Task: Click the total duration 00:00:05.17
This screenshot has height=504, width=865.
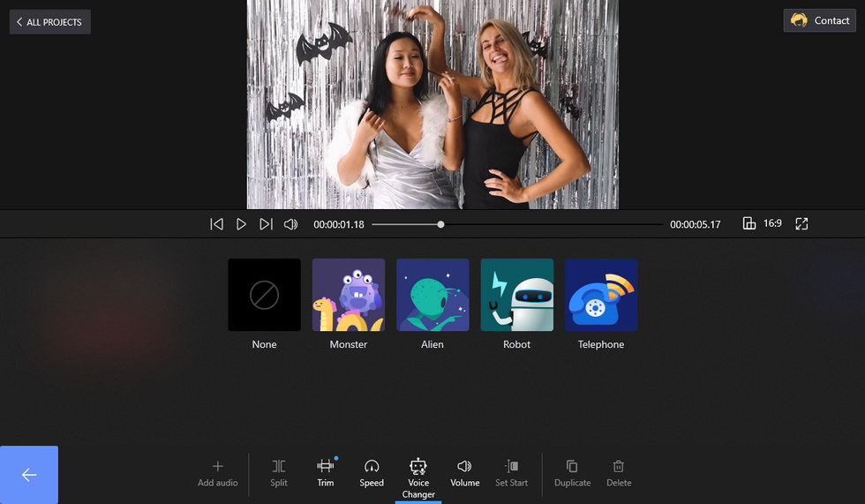Action: pos(696,224)
